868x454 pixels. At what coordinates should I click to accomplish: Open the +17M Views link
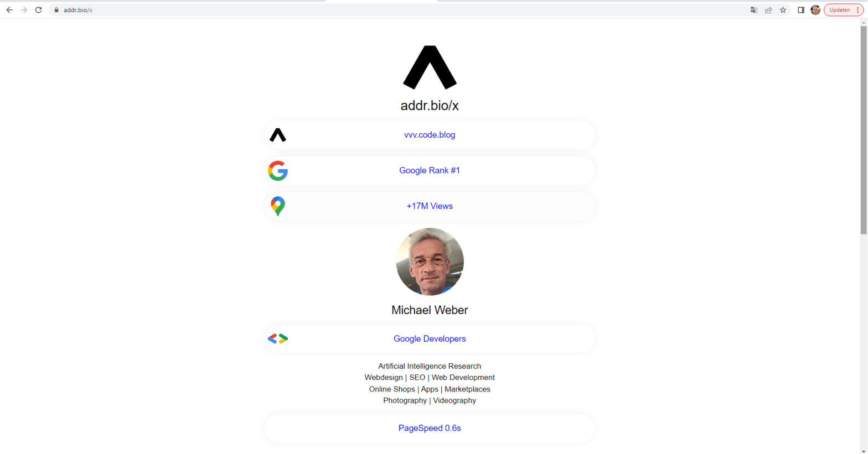pyautogui.click(x=430, y=206)
